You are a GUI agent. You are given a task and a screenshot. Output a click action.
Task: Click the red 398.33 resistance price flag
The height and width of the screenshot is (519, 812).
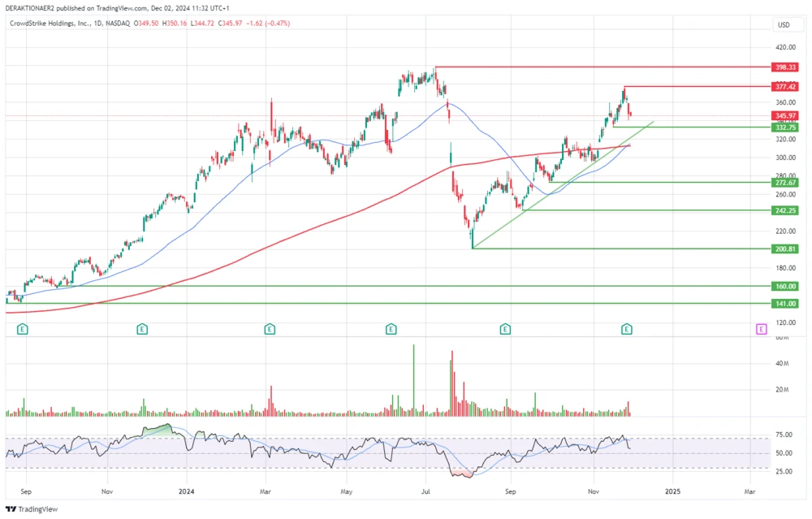[785, 67]
